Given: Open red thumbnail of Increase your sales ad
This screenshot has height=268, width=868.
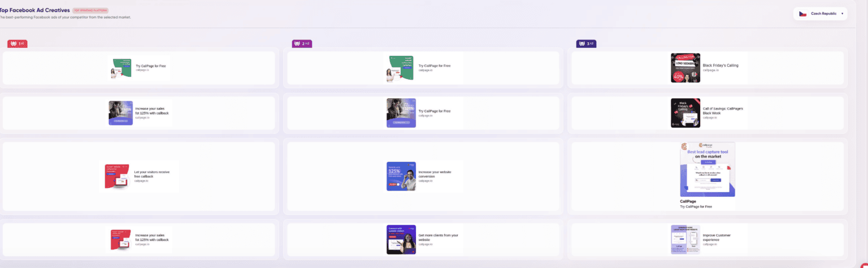Looking at the screenshot, I should coord(120,240).
